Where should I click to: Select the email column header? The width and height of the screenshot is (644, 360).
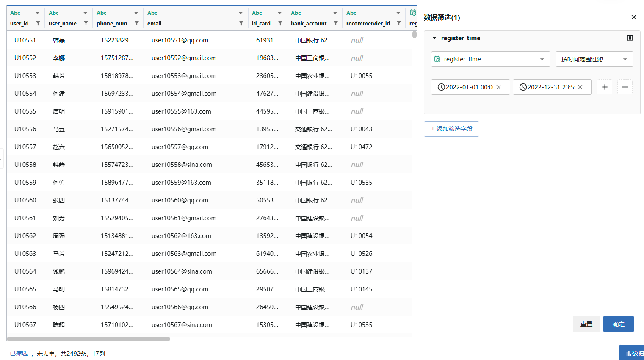point(195,18)
